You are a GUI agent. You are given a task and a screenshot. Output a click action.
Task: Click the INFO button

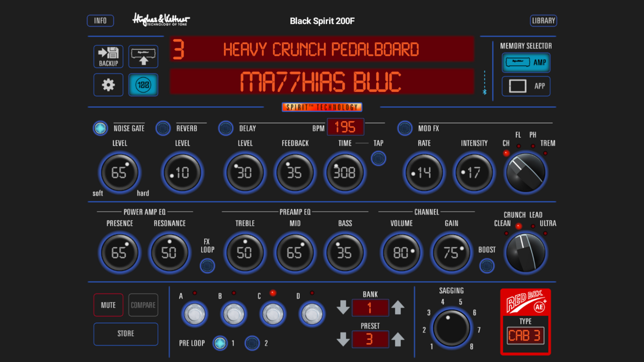click(101, 21)
